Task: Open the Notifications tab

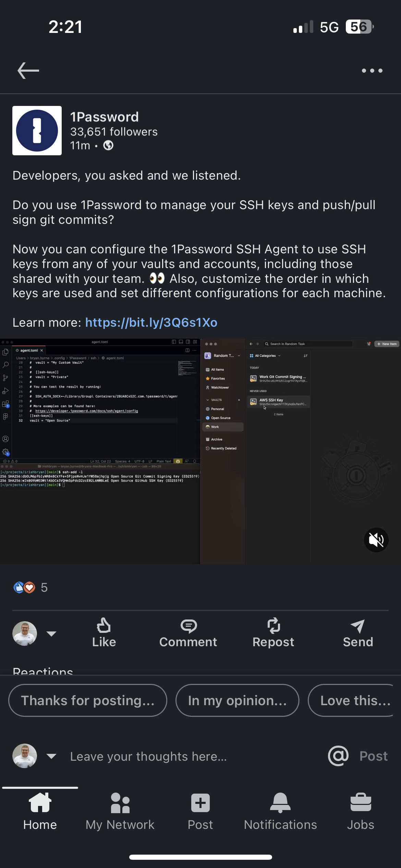Action: click(280, 811)
